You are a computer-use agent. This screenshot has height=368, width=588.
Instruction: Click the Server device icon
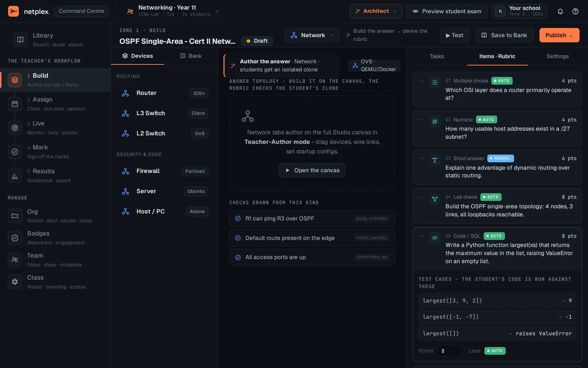coord(125,191)
